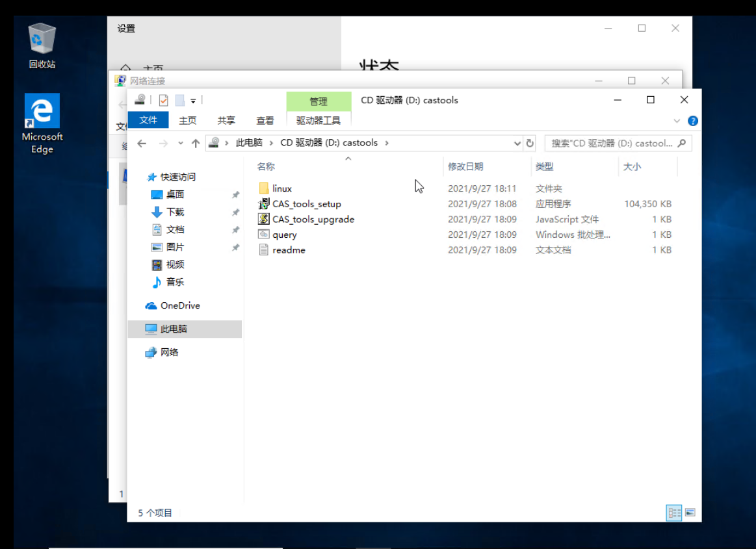756x549 pixels.
Task: Click 此电脑 in the address bar
Action: pos(249,143)
